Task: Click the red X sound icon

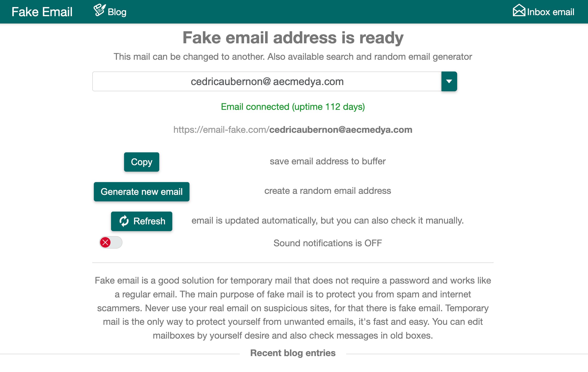Action: click(x=106, y=242)
